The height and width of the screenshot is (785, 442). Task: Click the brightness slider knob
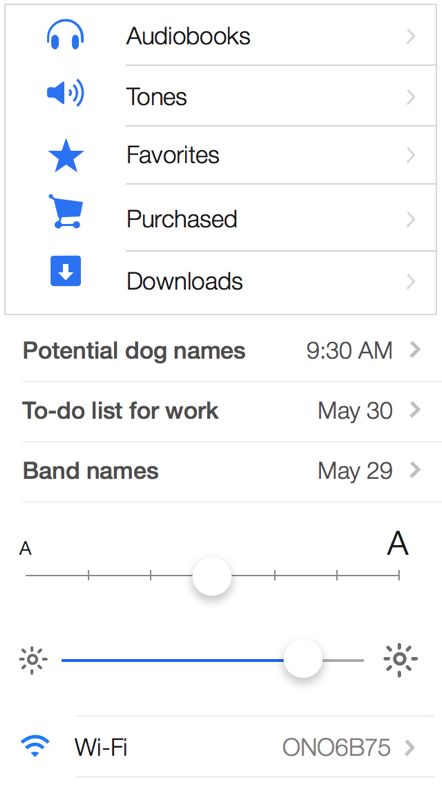[x=303, y=659]
